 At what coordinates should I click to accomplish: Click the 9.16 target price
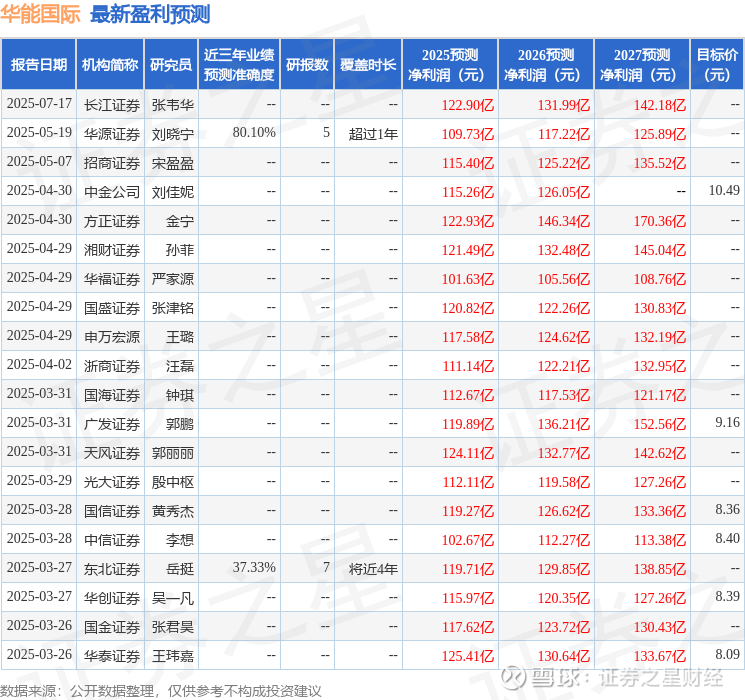[x=727, y=422]
